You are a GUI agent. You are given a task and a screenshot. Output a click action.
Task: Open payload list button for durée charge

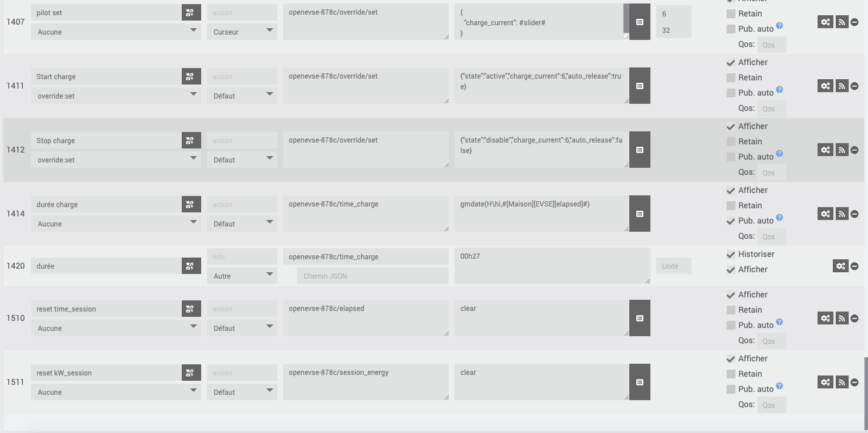(640, 214)
